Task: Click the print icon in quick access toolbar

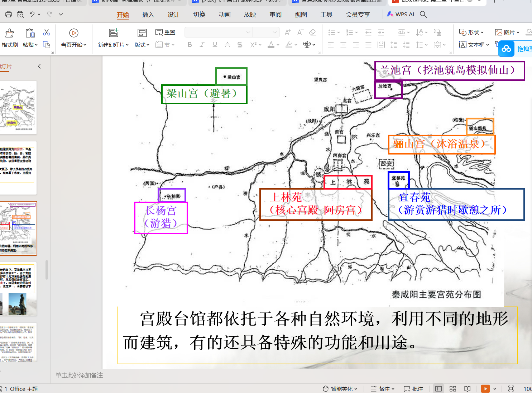Action: pos(8,14)
